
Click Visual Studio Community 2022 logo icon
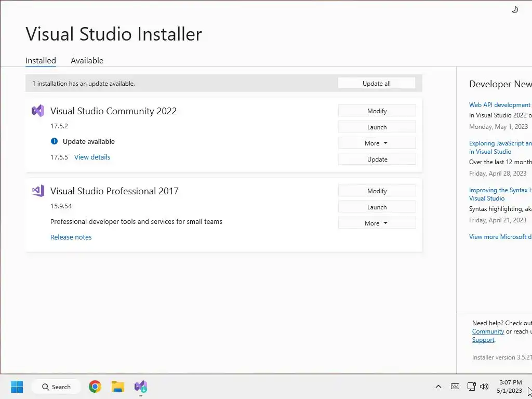click(x=37, y=111)
